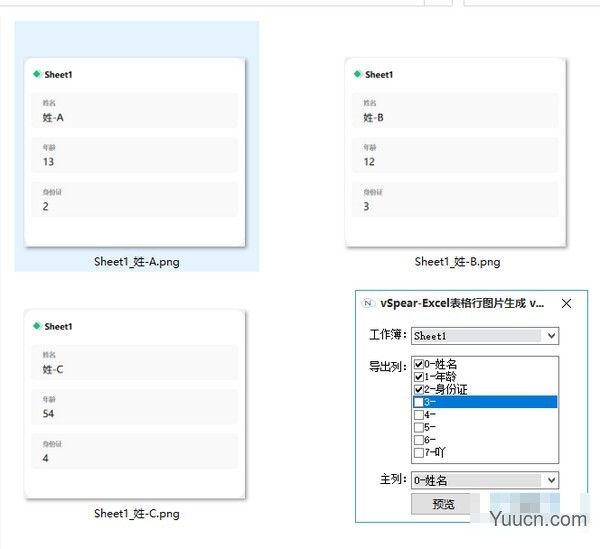Open the 工作簿 Sheet1 dropdown
The height and width of the screenshot is (549, 600).
coord(485,336)
